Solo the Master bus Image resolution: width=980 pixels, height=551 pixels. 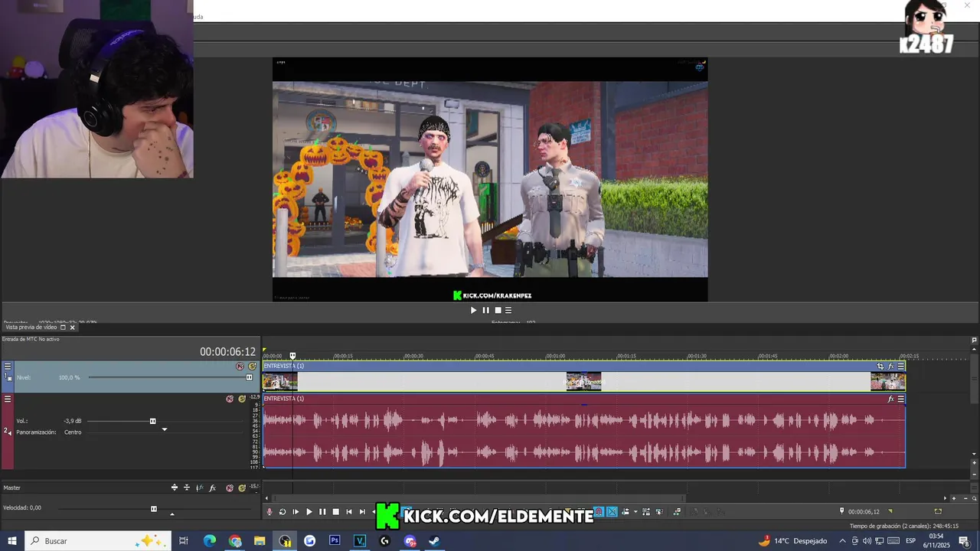[242, 487]
